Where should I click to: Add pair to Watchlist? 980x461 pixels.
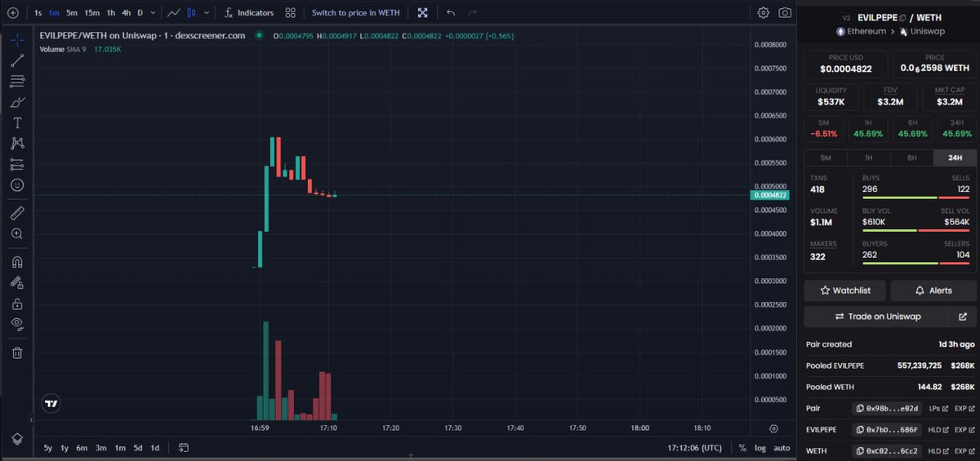tap(845, 290)
